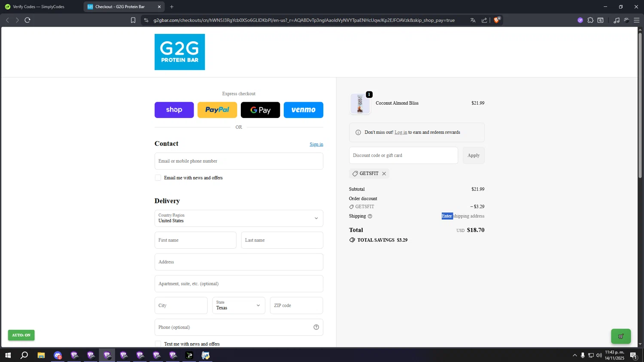Focus the Discount code or gift card field

404,155
